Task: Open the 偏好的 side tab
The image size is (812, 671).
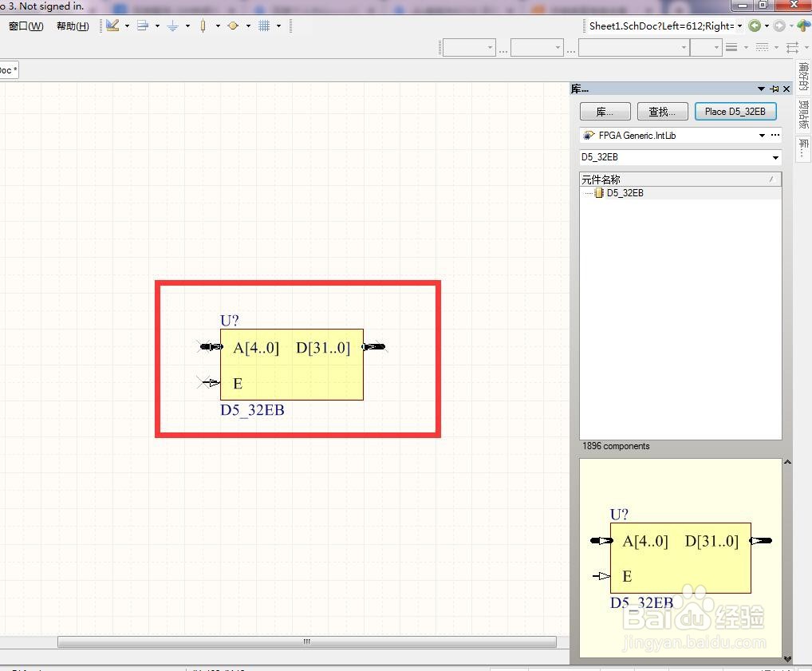Action: pyautogui.click(x=804, y=76)
